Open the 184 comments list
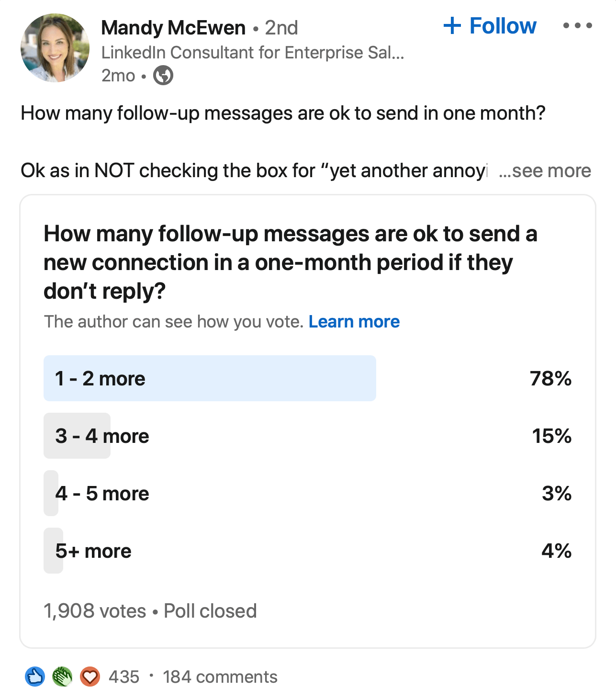Viewport: 616px width, 700px height. (x=220, y=677)
